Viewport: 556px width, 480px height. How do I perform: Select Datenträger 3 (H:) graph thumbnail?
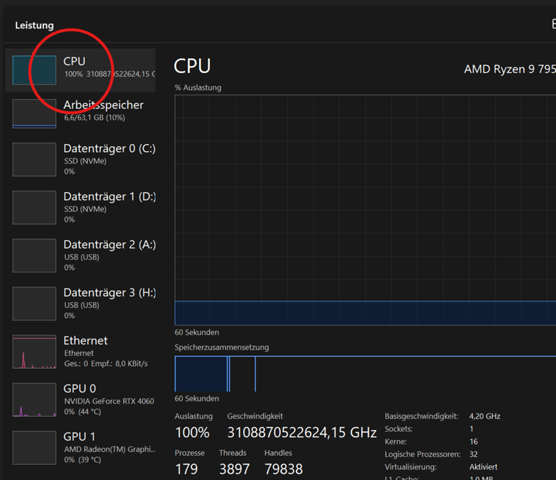click(34, 303)
